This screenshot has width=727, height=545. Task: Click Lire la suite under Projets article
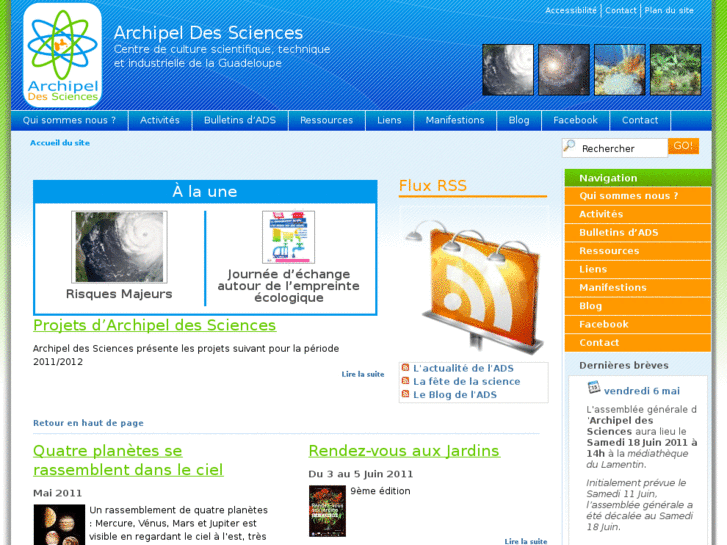(x=363, y=374)
